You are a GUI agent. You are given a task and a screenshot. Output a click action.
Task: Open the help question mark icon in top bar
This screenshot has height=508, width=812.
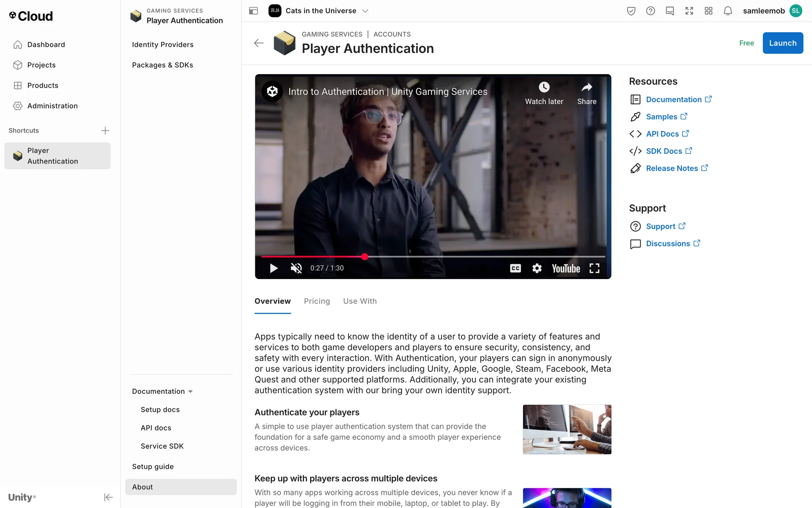[650, 11]
